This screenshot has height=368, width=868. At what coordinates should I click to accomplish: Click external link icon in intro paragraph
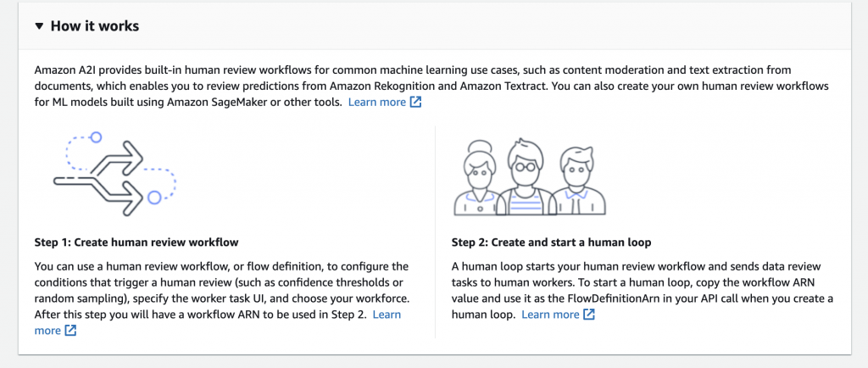(415, 102)
